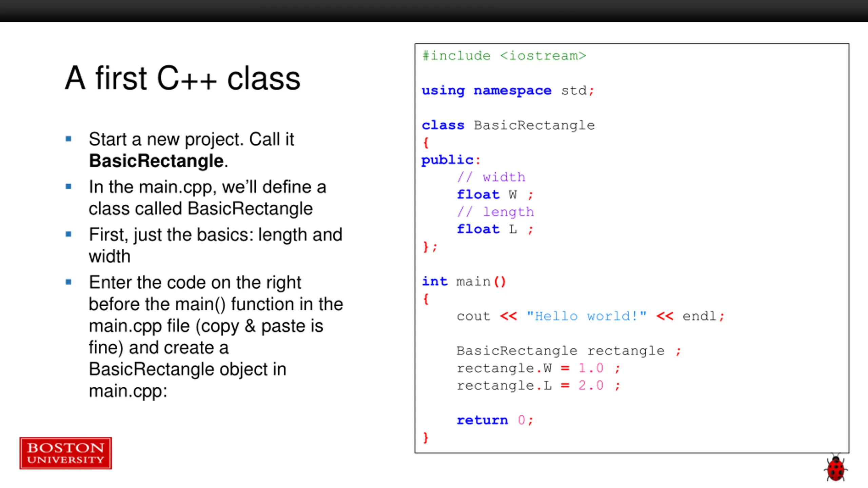Click the bold word BasicRectangle in bullets
Viewport: 868px width, 488px height.
click(156, 161)
